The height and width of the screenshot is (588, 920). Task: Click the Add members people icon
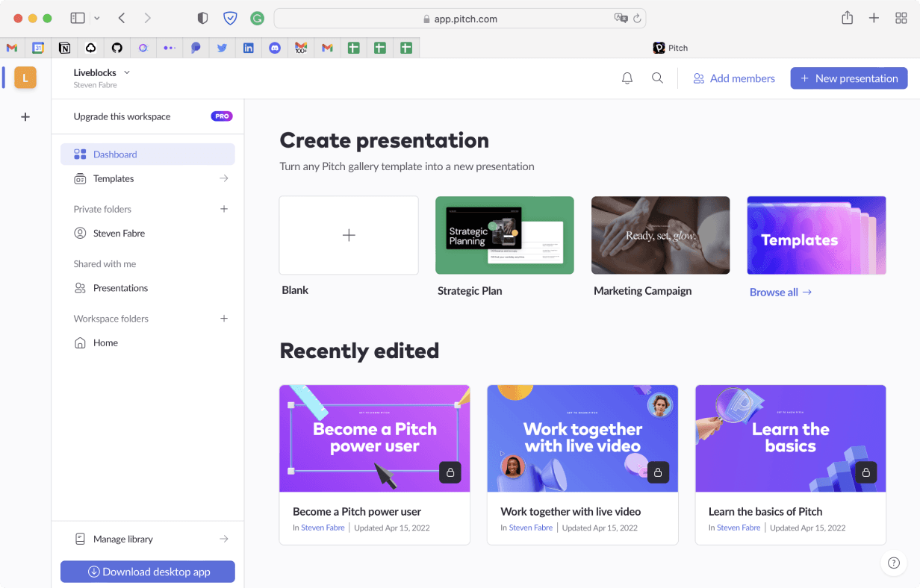697,78
